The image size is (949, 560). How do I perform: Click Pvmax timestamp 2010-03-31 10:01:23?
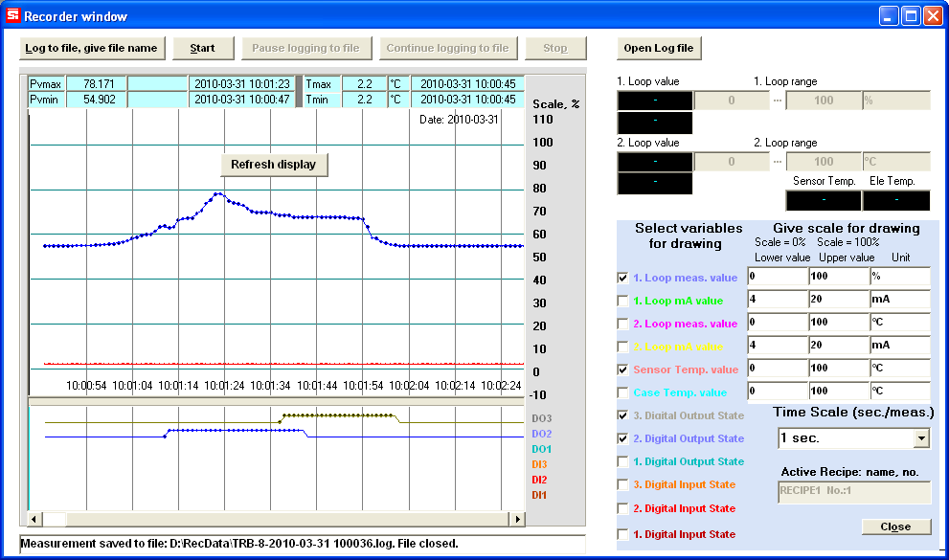tap(242, 84)
